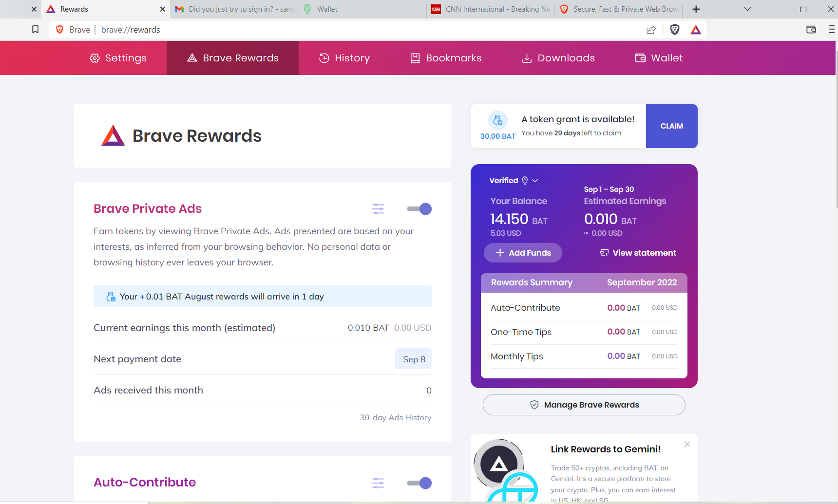This screenshot has height=504, width=838.
Task: Open the share page dialog
Action: tap(651, 30)
